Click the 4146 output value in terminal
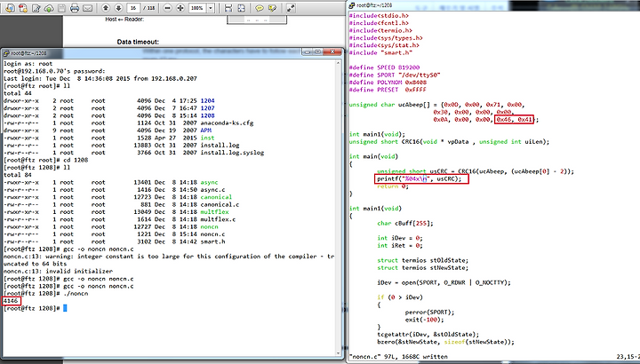This screenshot has height=364, width=640. [x=11, y=301]
